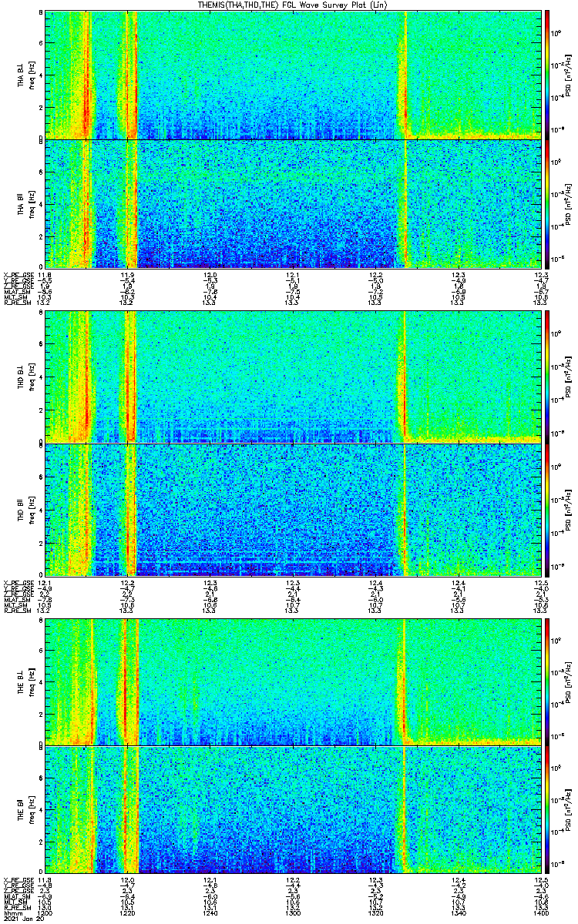
Task: Click the 1340 time tick label
Action: click(458, 912)
